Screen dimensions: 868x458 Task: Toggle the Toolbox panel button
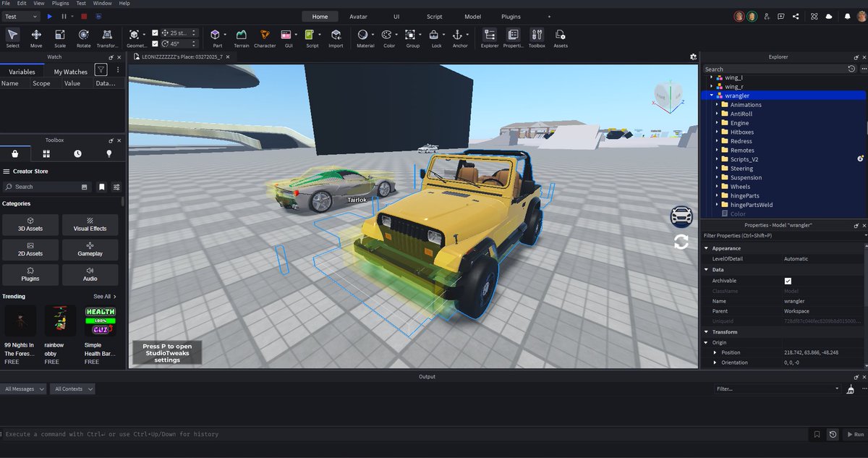click(537, 38)
